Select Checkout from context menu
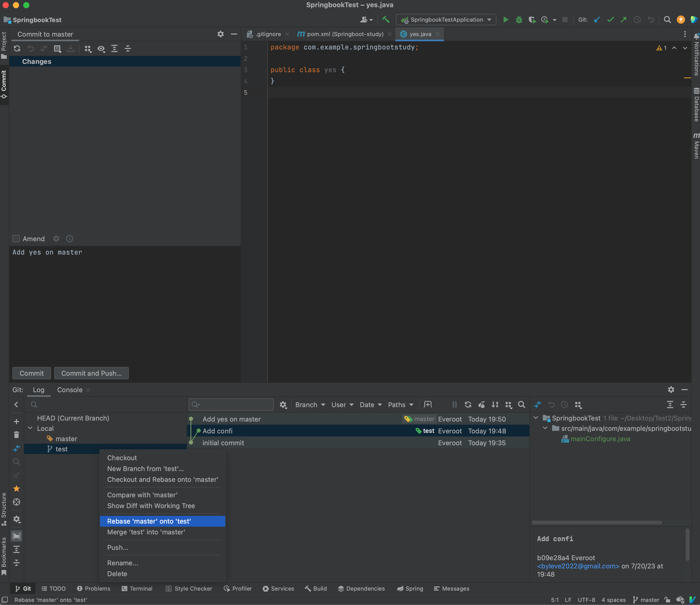The height and width of the screenshot is (605, 700). click(162, 458)
